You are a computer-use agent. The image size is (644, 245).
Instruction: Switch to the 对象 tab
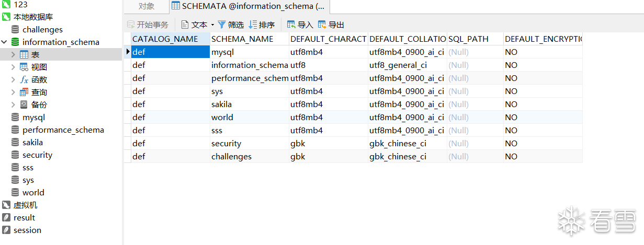[146, 6]
